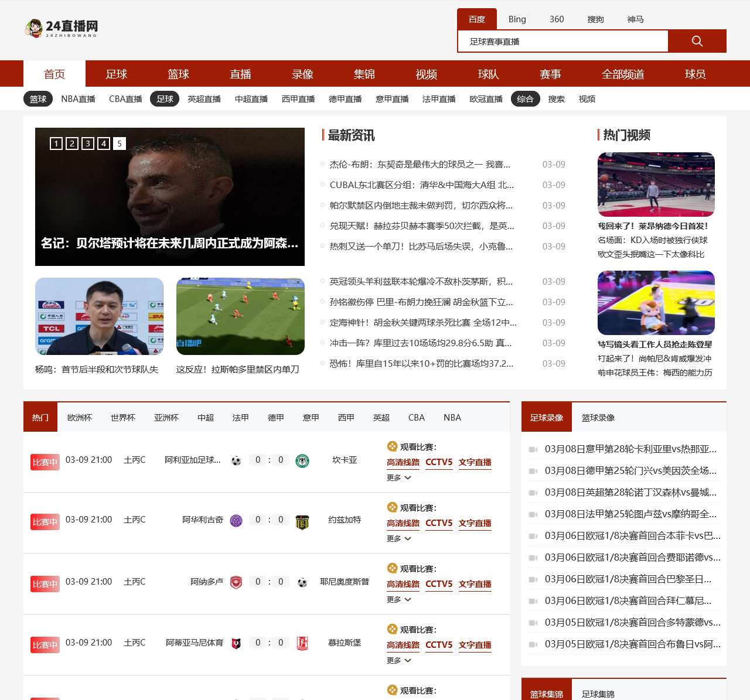Open news 杰伦-布朗：东契奇是最伟大的球员之一
The width and height of the screenshot is (750, 700).
pos(420,165)
